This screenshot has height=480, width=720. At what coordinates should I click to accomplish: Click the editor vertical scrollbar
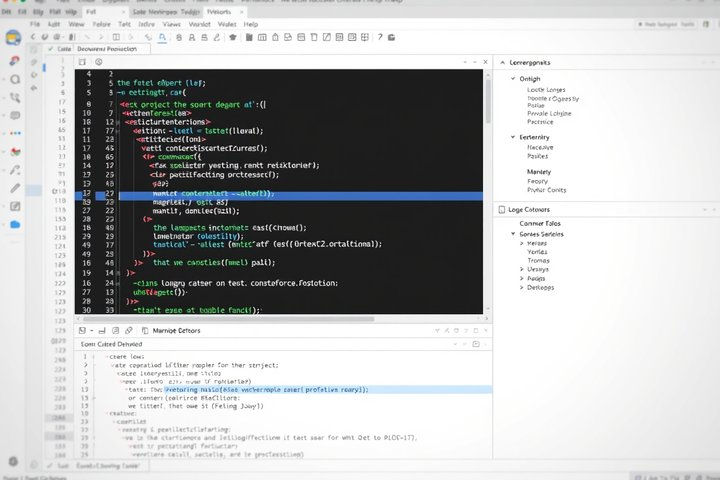tap(488, 101)
